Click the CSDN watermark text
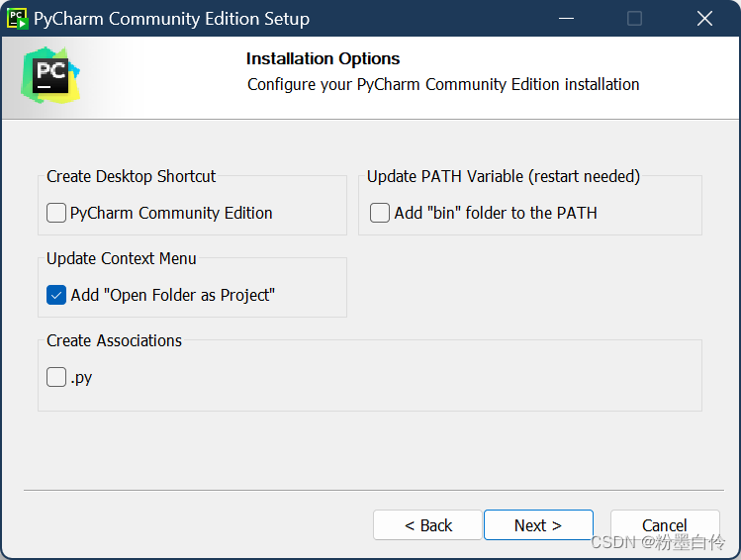741x560 pixels. [657, 542]
